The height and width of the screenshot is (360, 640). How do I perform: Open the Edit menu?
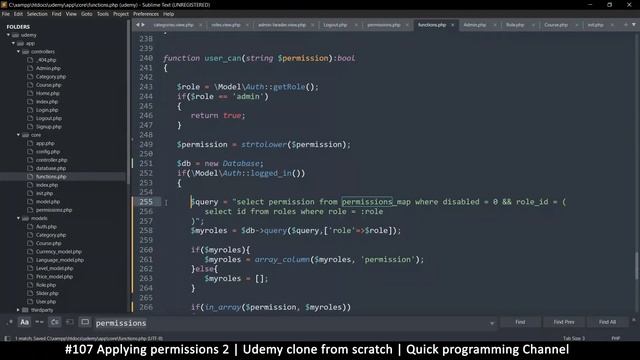pos(18,14)
